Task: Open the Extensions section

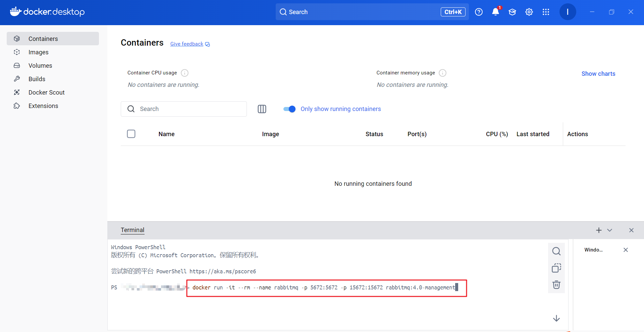Action: [x=53, y=106]
